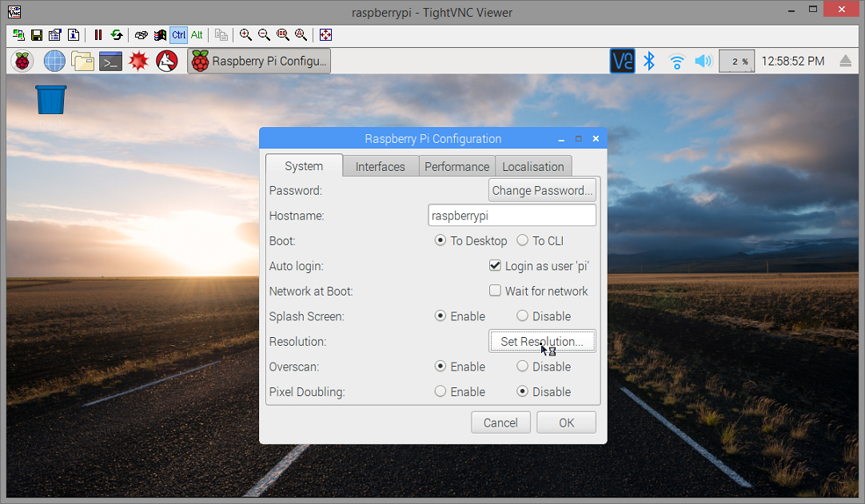Screen dimensions: 865x504
Task: Click the volume speaker icon
Action: 704,61
